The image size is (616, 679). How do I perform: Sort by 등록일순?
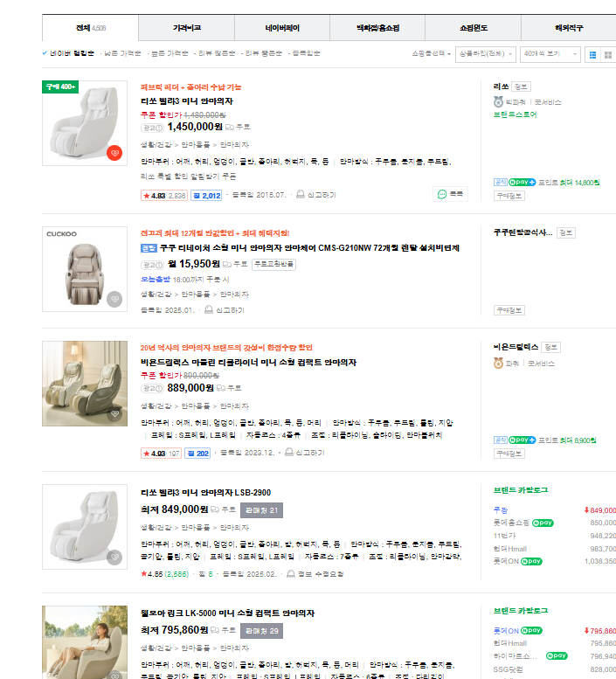306,53
